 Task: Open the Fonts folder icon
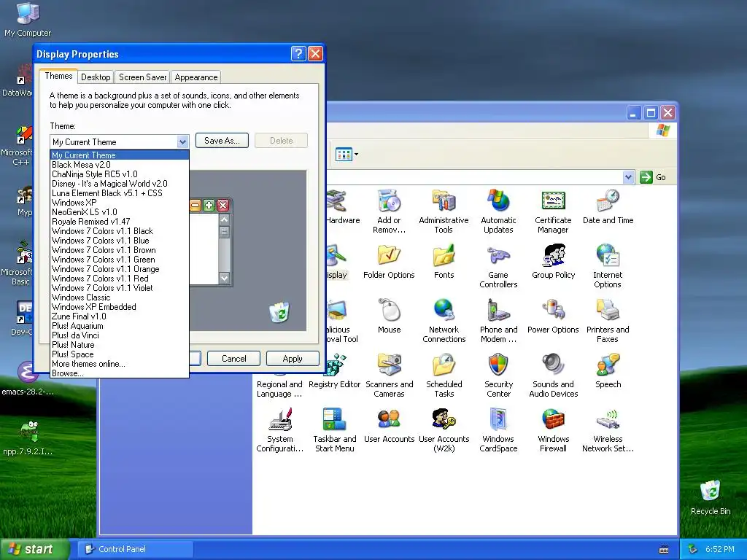pos(444,262)
